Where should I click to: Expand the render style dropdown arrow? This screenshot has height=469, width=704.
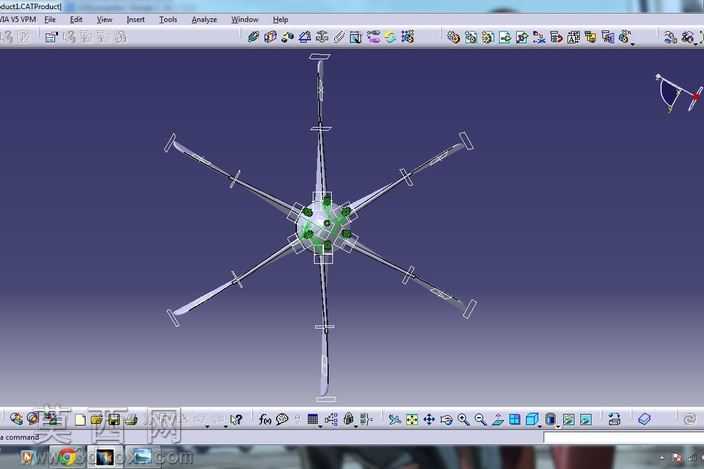(x=558, y=426)
